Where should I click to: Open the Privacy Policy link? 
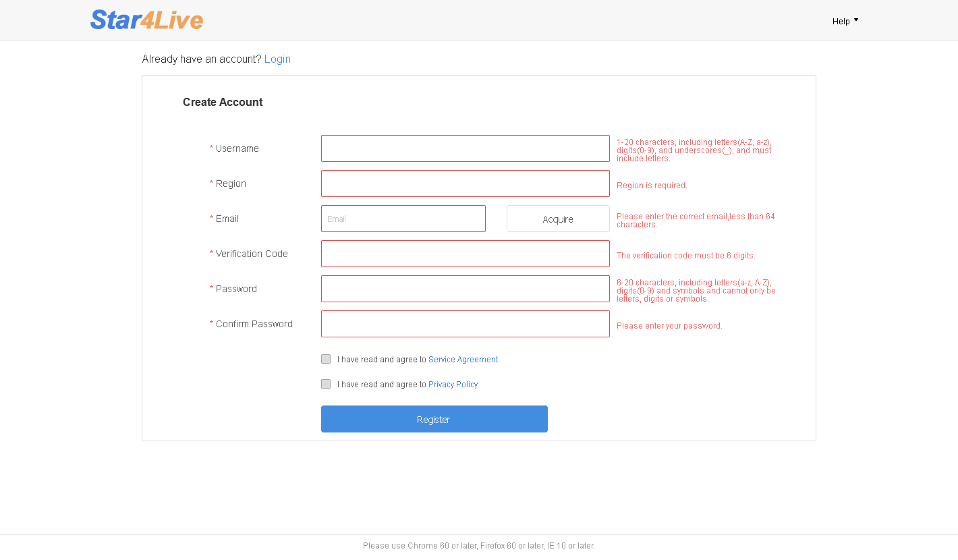click(453, 385)
